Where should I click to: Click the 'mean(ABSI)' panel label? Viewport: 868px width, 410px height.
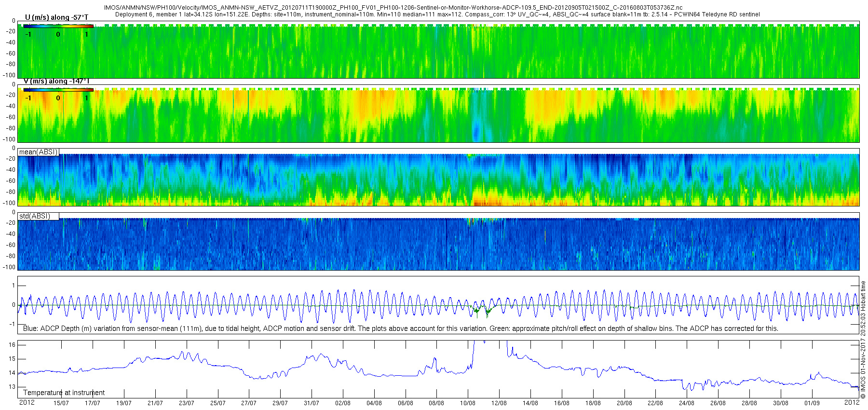[38, 152]
